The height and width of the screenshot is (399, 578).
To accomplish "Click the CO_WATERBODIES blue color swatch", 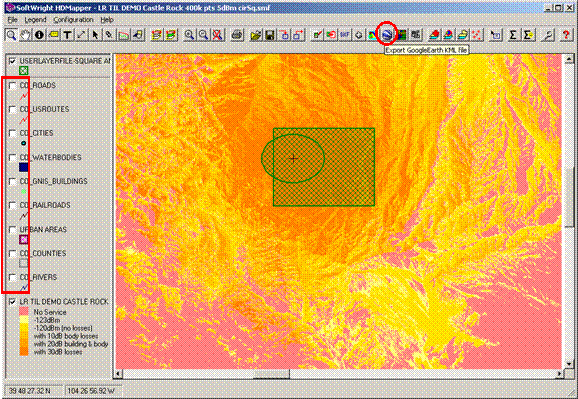I will pos(24,167).
